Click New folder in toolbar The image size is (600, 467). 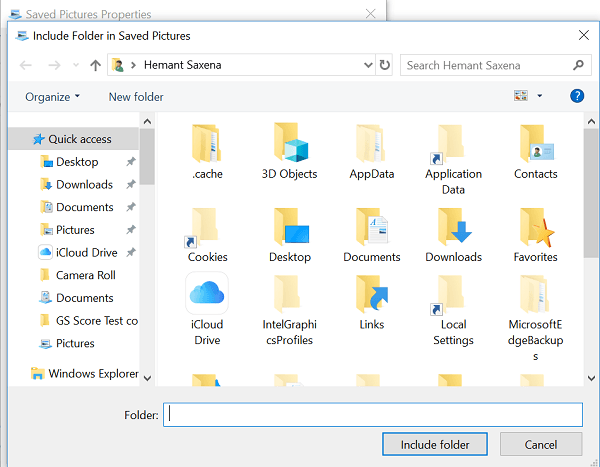coord(136,97)
